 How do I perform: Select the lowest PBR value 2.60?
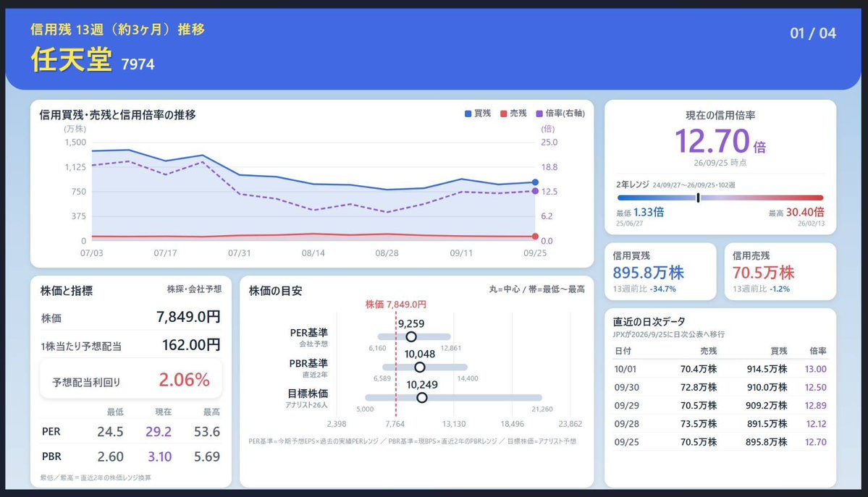click(x=110, y=456)
